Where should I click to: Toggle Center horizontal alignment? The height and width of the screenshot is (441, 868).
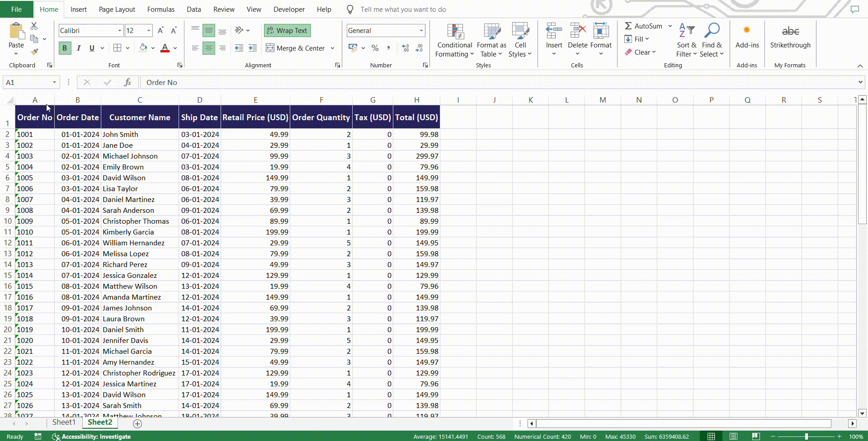[208, 48]
